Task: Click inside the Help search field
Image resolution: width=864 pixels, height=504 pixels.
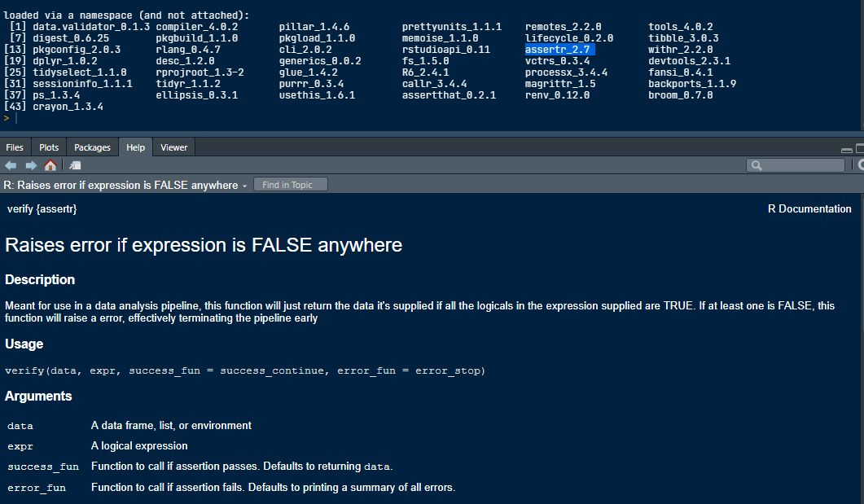Action: pyautogui.click(x=802, y=164)
